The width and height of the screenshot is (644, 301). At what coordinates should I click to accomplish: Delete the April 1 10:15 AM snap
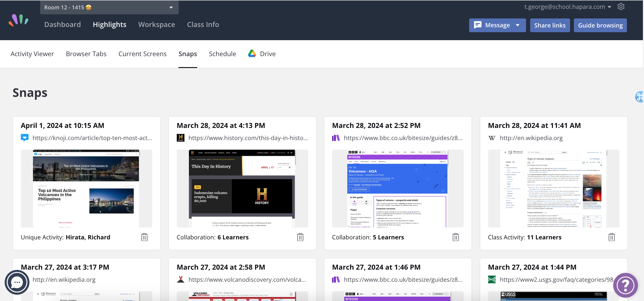pos(144,237)
